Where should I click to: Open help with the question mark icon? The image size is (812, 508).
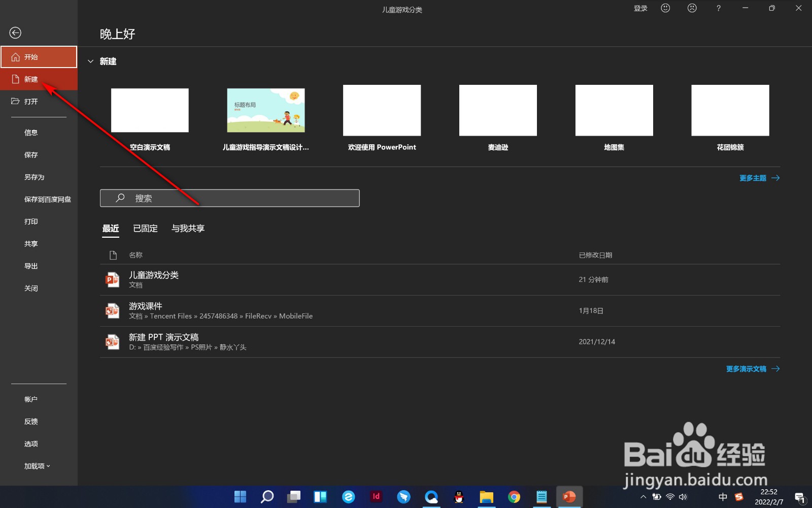point(718,8)
